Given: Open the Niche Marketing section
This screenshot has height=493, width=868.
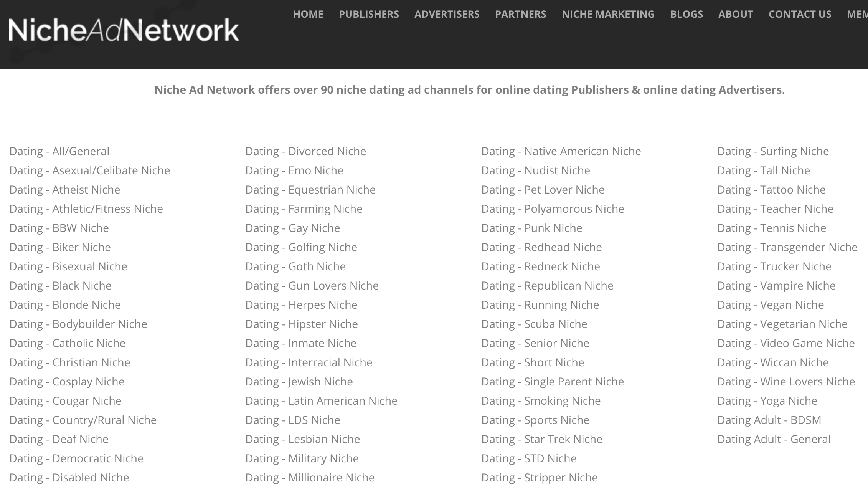Looking at the screenshot, I should tap(607, 14).
